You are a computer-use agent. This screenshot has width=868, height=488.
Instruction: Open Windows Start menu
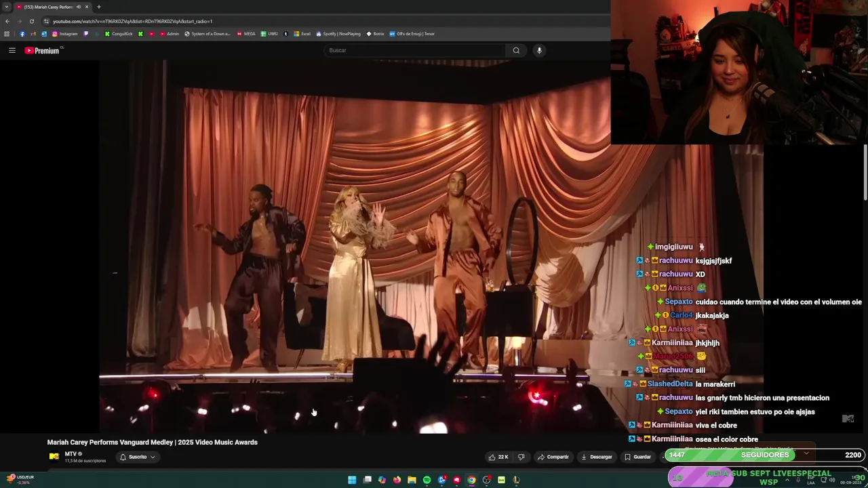pos(352,480)
